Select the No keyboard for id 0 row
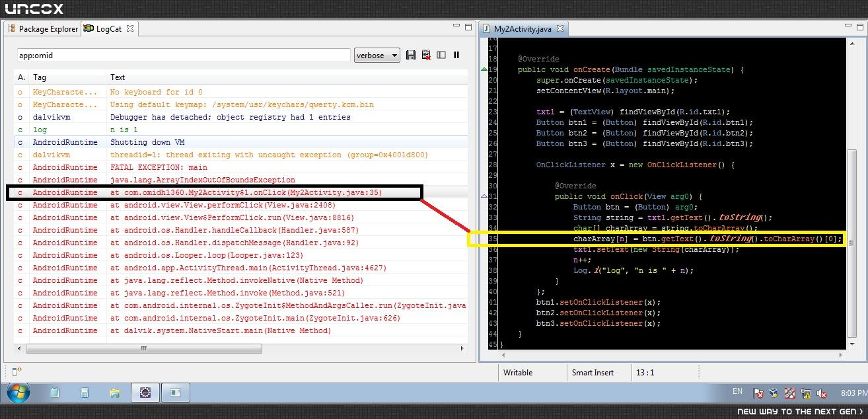 click(x=241, y=92)
